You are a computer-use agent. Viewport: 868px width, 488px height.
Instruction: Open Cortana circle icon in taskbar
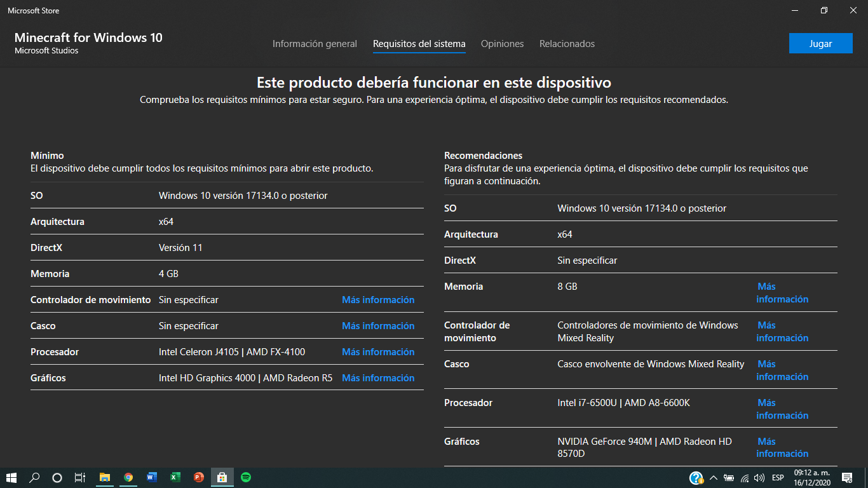(x=57, y=477)
